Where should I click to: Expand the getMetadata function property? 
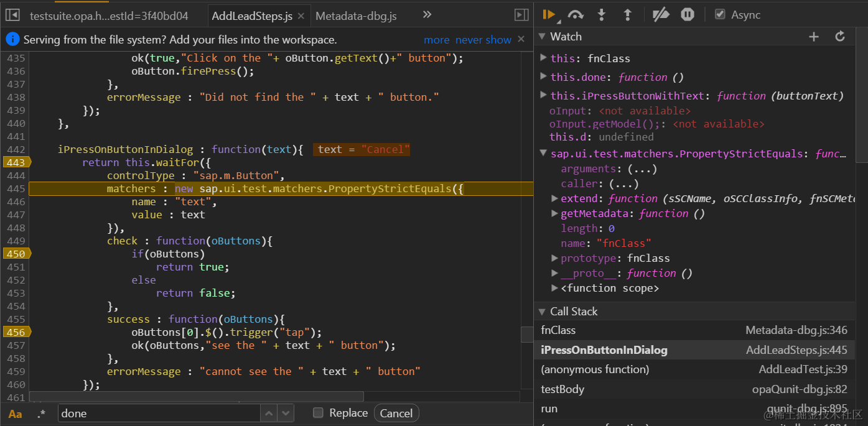click(x=554, y=213)
